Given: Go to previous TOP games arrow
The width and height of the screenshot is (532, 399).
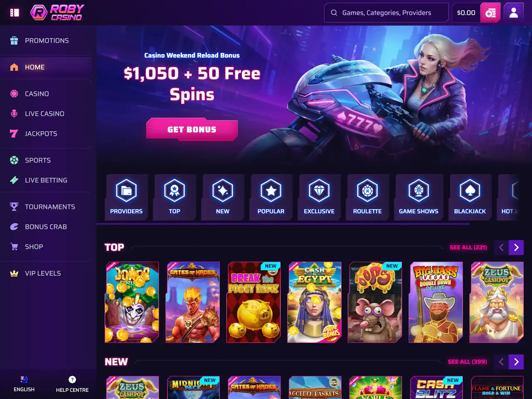Looking at the screenshot, I should coord(501,247).
